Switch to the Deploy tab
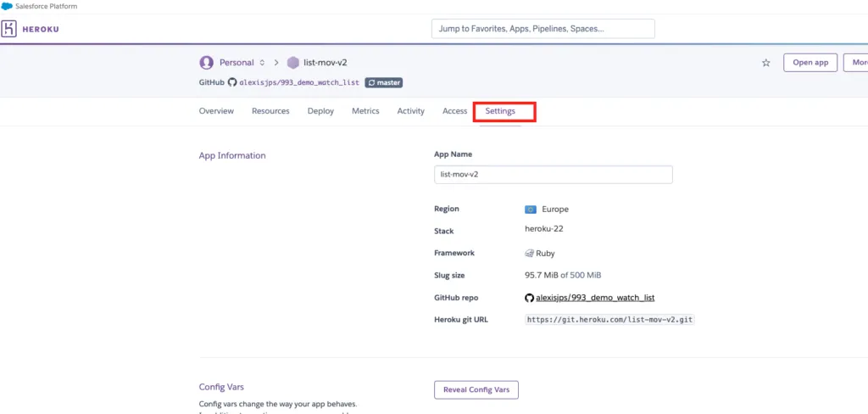This screenshot has width=868, height=414. 321,111
